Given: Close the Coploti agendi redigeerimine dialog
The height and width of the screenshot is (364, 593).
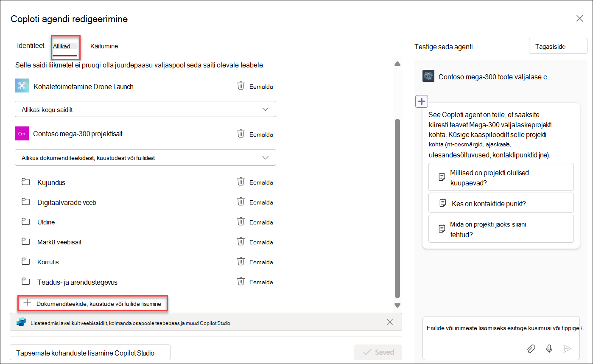Looking at the screenshot, I should 579,18.
